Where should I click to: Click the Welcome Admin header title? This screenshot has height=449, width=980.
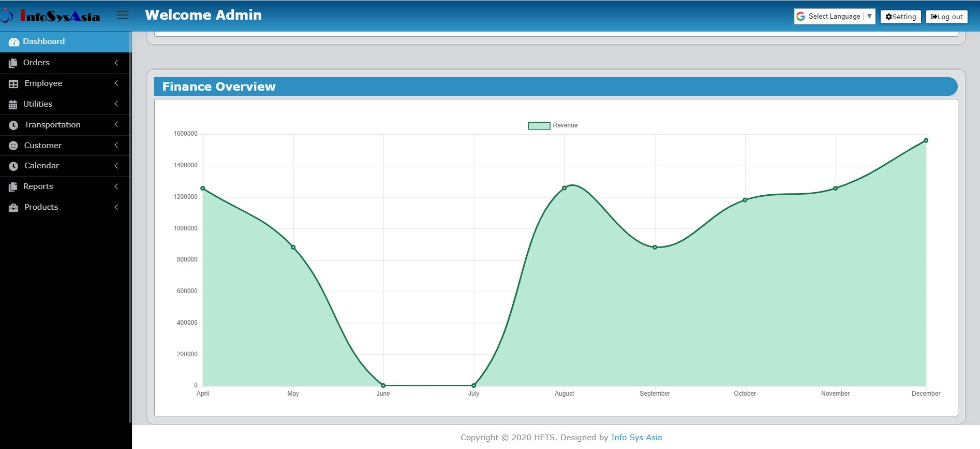point(203,15)
